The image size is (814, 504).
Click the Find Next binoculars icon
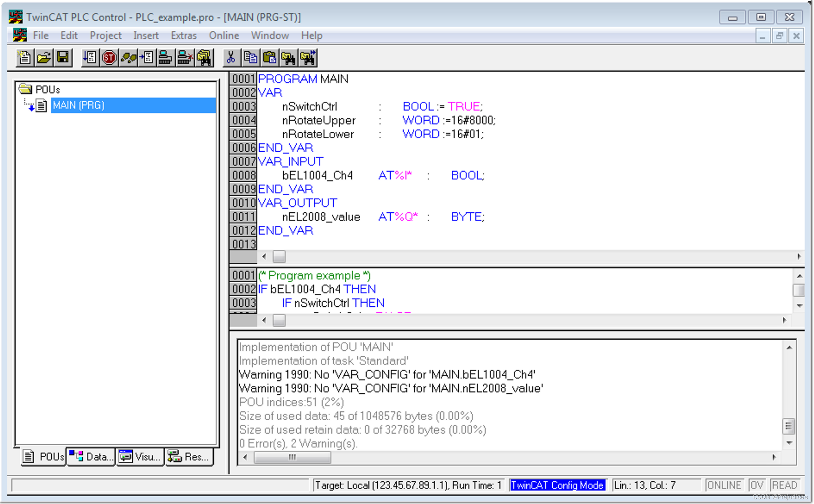(308, 58)
